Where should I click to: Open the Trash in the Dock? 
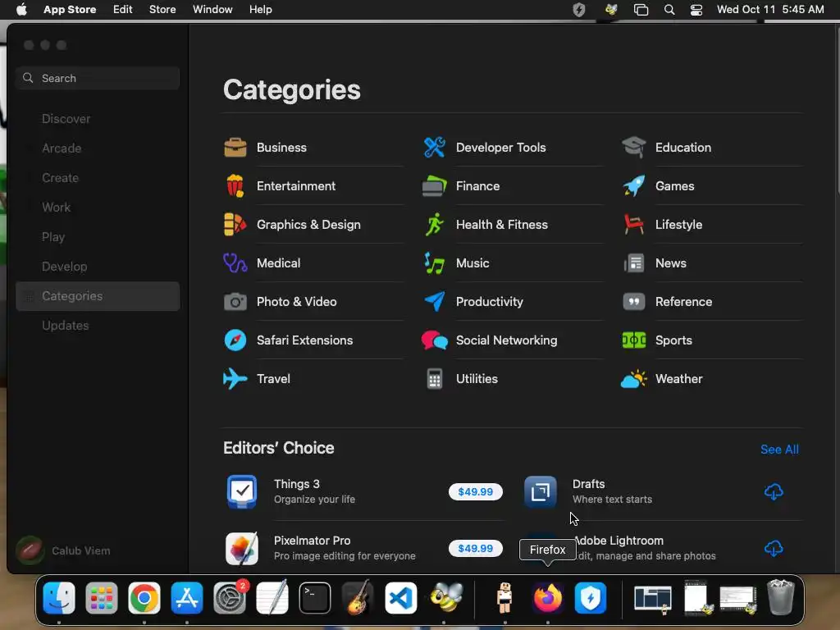(x=781, y=597)
